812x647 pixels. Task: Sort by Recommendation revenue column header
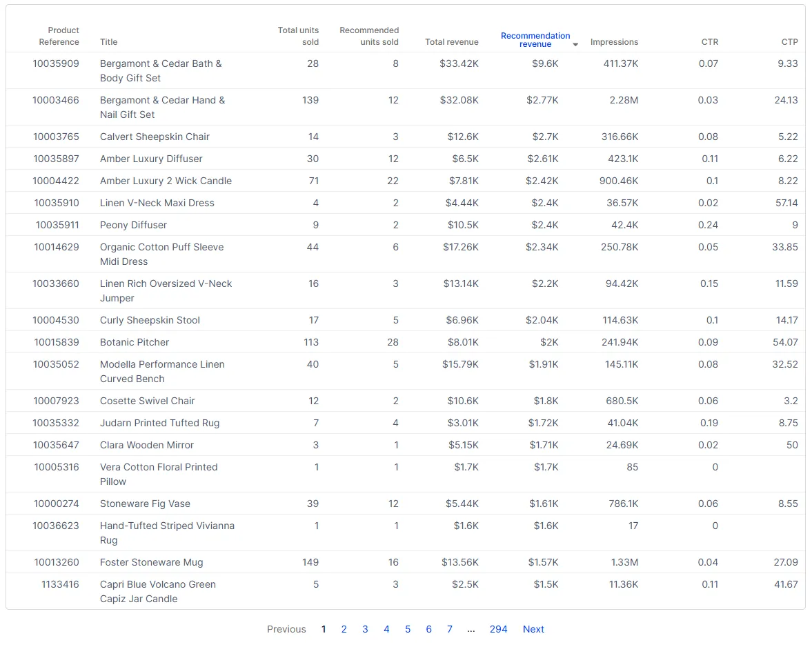tap(535, 40)
